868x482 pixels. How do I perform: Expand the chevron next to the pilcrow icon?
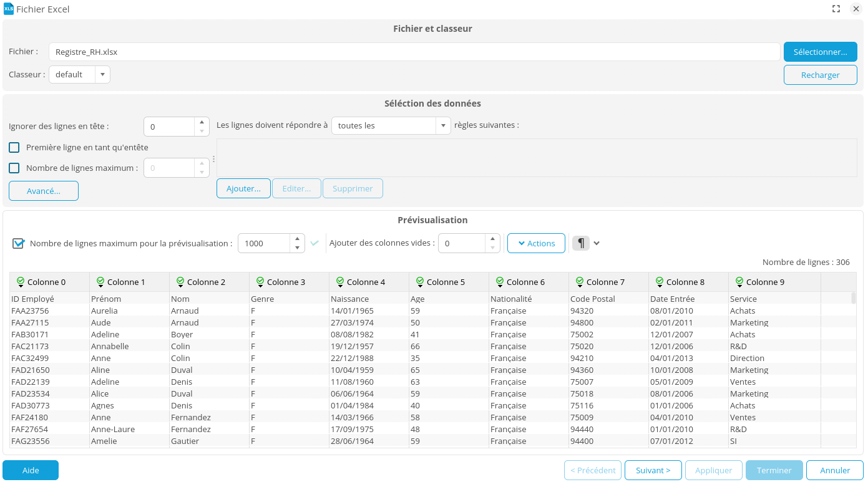(x=597, y=243)
